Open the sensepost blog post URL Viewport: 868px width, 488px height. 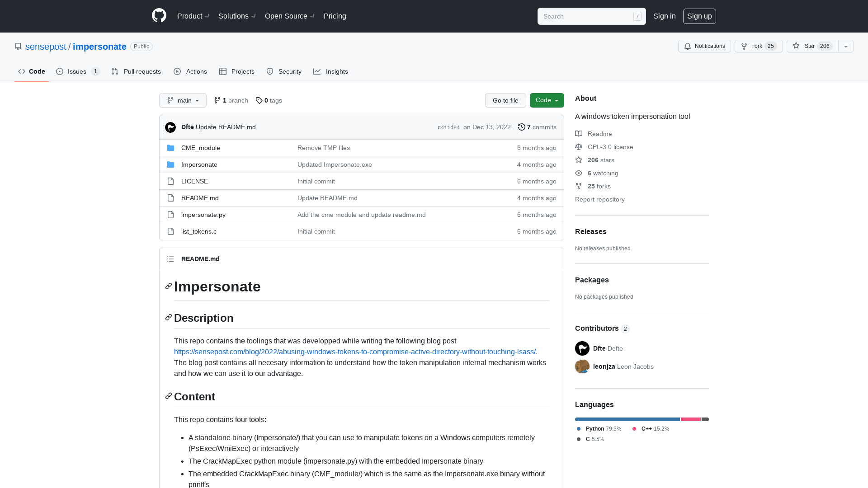tap(355, 352)
